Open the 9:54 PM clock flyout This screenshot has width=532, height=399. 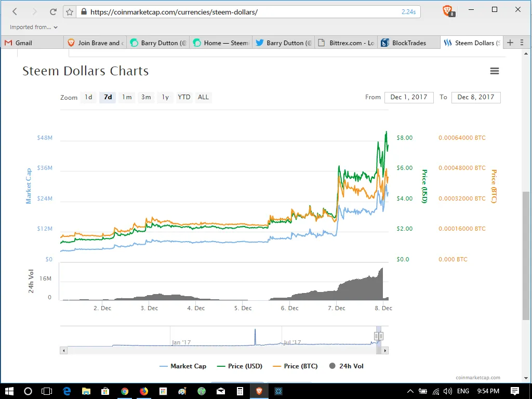click(x=488, y=391)
